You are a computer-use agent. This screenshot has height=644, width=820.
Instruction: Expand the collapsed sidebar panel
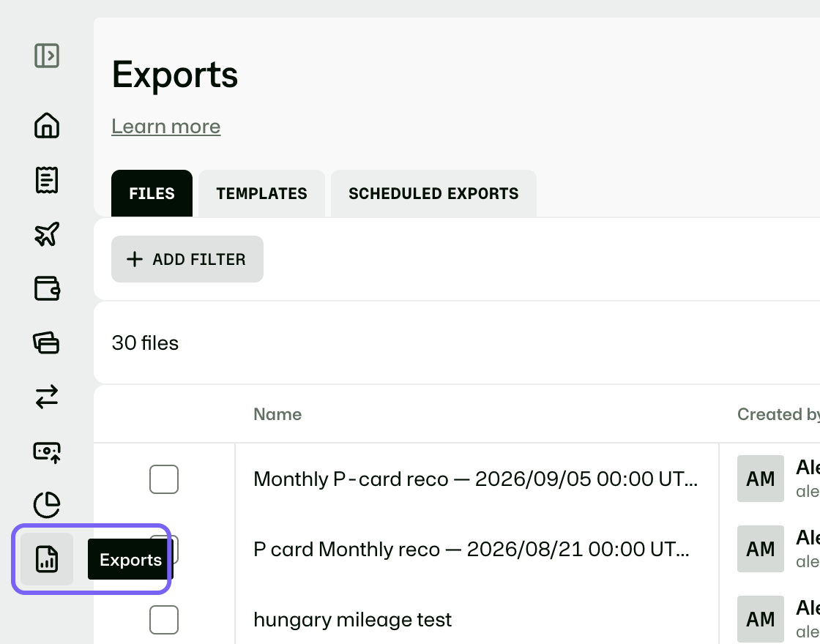(x=47, y=56)
